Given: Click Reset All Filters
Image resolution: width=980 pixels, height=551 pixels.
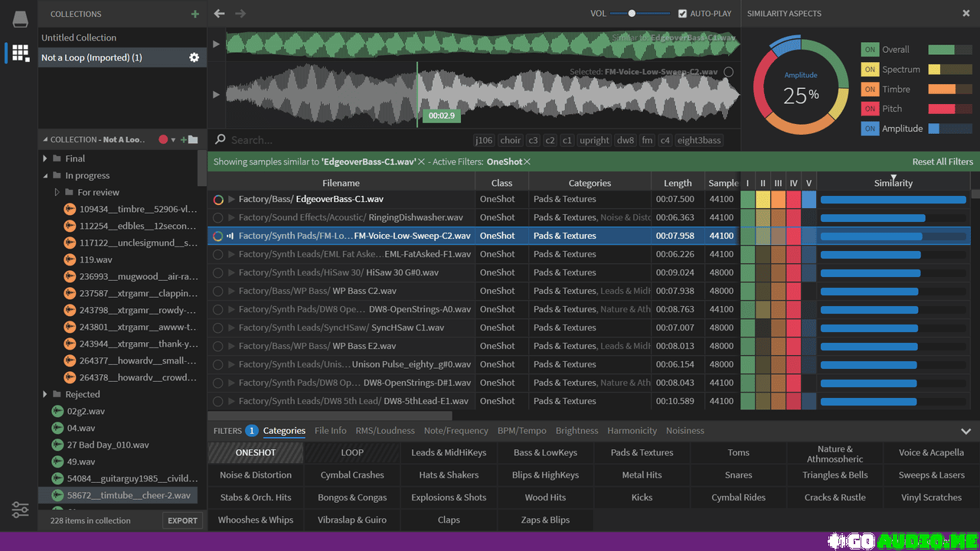Looking at the screenshot, I should 942,162.
